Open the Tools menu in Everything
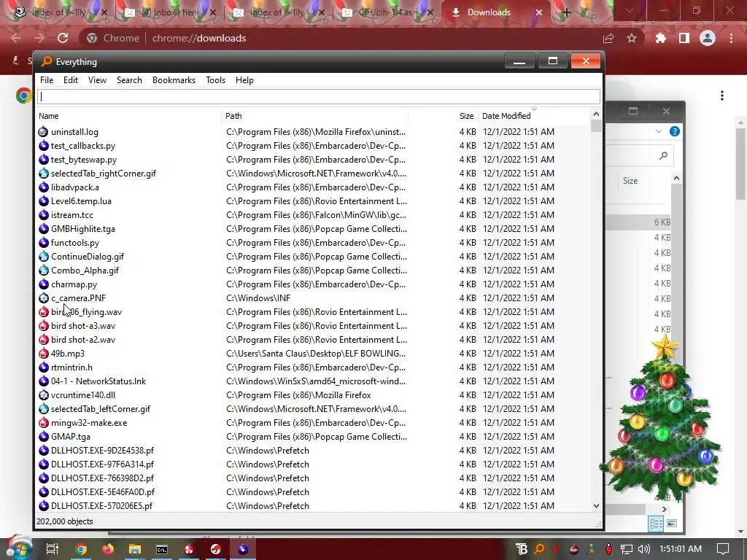Screen dimensions: 747x560 pyautogui.click(x=215, y=80)
